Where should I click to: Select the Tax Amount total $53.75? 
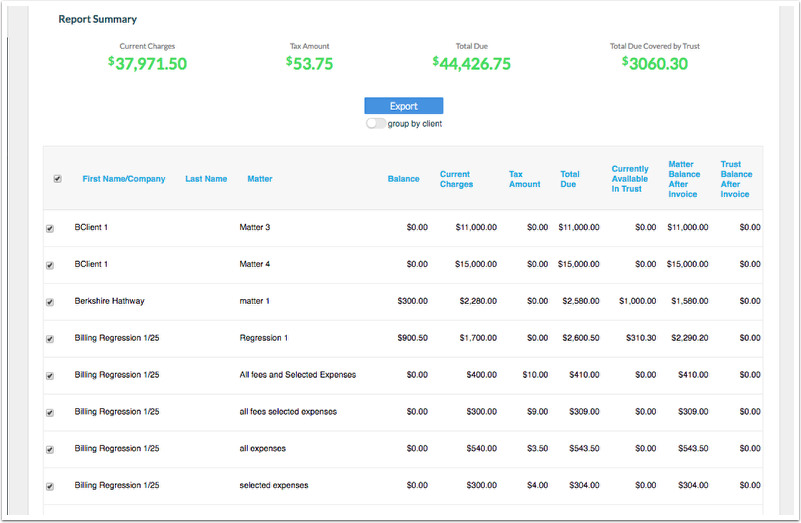coord(309,63)
